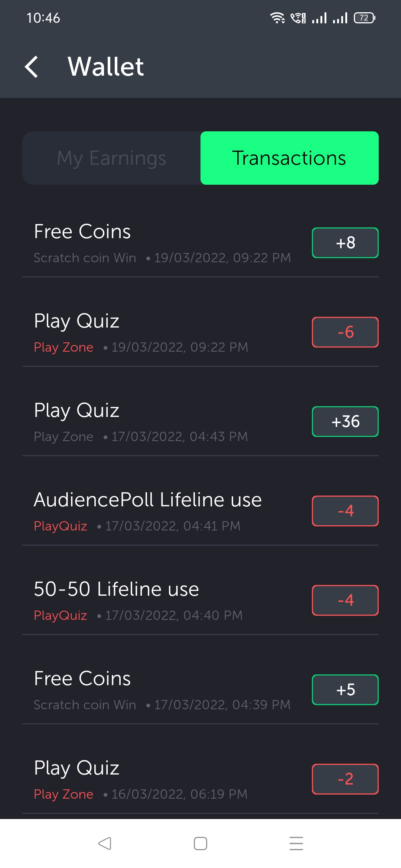Tap the -2 coins badge
The image size is (401, 868).
pyautogui.click(x=345, y=779)
